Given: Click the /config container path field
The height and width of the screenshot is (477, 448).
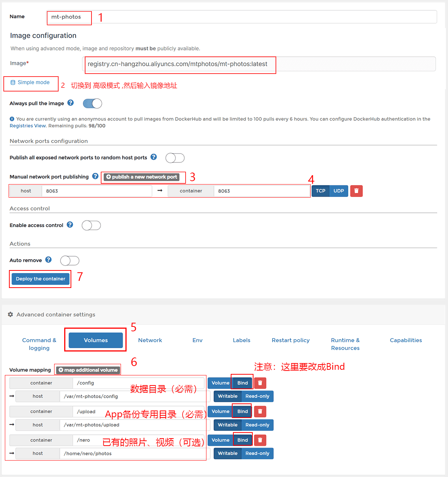Looking at the screenshot, I should tap(139, 383).
